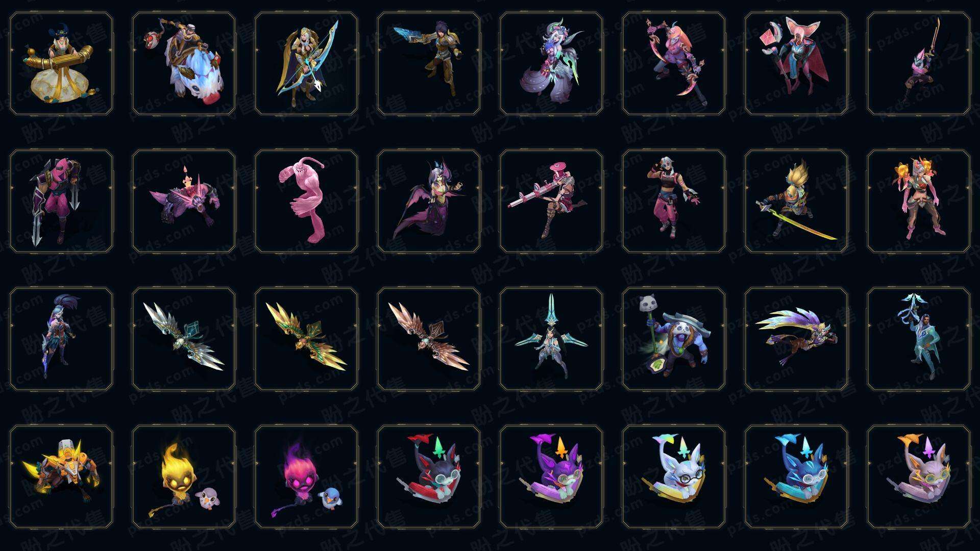Open the magenta flame spirit with blue bird
The height and width of the screenshot is (551, 980).
[x=306, y=477]
